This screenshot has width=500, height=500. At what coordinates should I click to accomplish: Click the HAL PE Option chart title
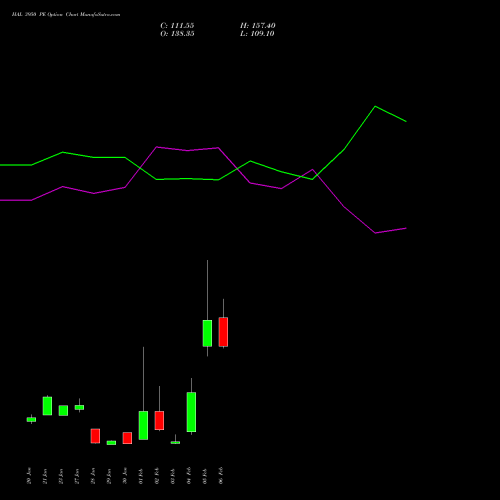click(66, 15)
